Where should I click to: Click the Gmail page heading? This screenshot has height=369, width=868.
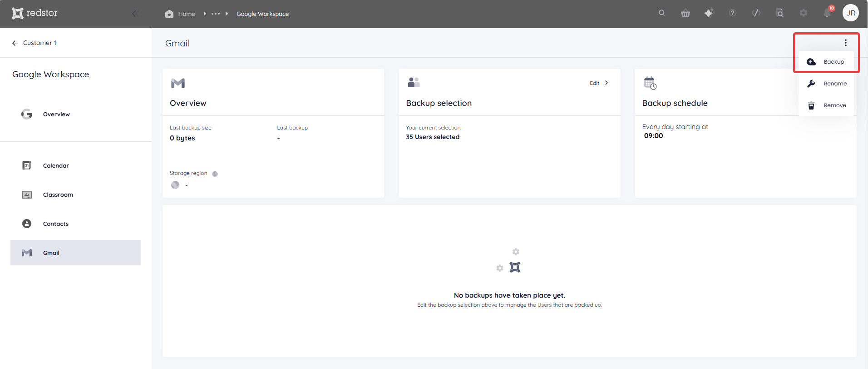tap(177, 43)
